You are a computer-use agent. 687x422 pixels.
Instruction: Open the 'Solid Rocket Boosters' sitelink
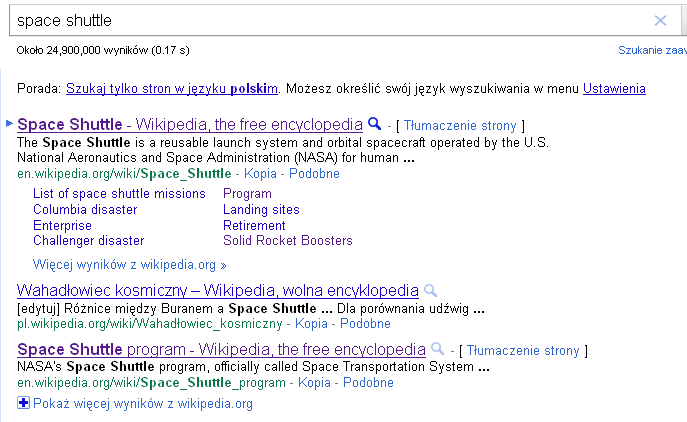(x=288, y=241)
